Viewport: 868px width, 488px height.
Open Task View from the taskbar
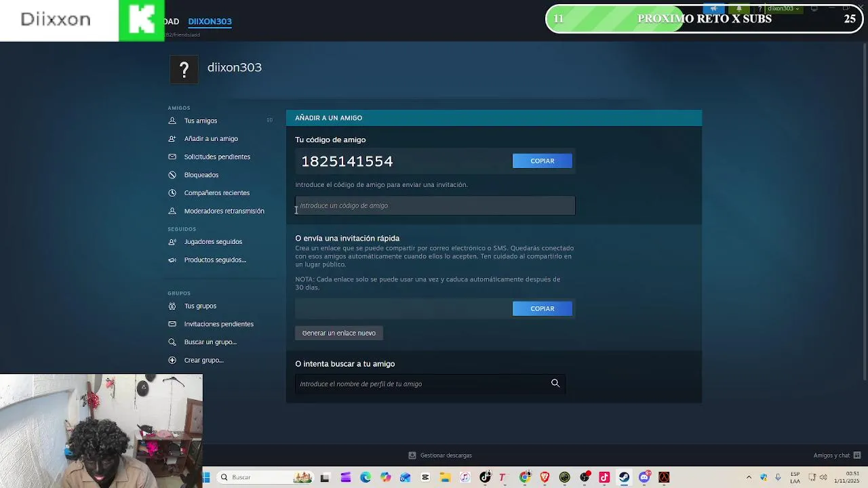coord(325,477)
